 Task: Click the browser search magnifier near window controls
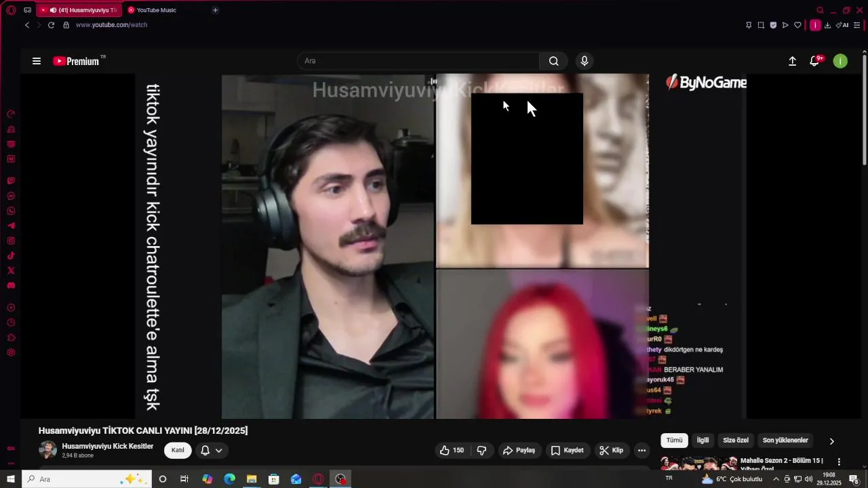(x=820, y=10)
